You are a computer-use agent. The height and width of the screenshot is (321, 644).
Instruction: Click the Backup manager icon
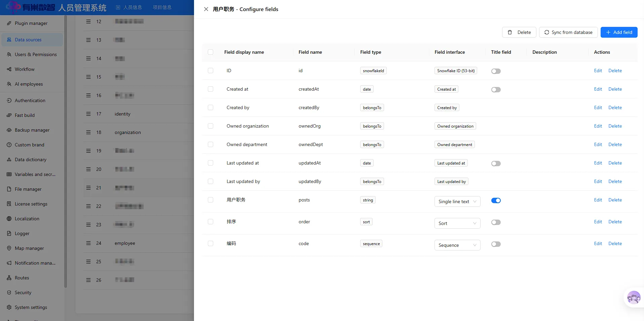click(x=9, y=130)
